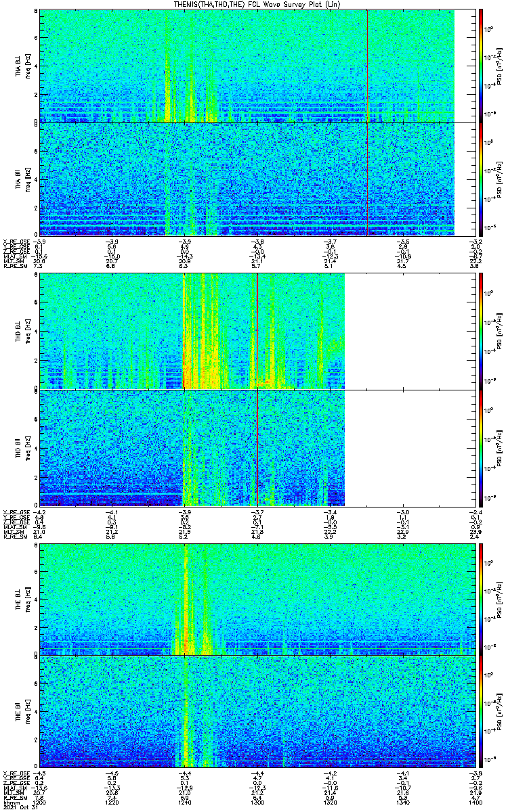The height and width of the screenshot is (812, 508).
Task: Click the red vertical marker in THD BL panel
Action: pyautogui.click(x=257, y=331)
